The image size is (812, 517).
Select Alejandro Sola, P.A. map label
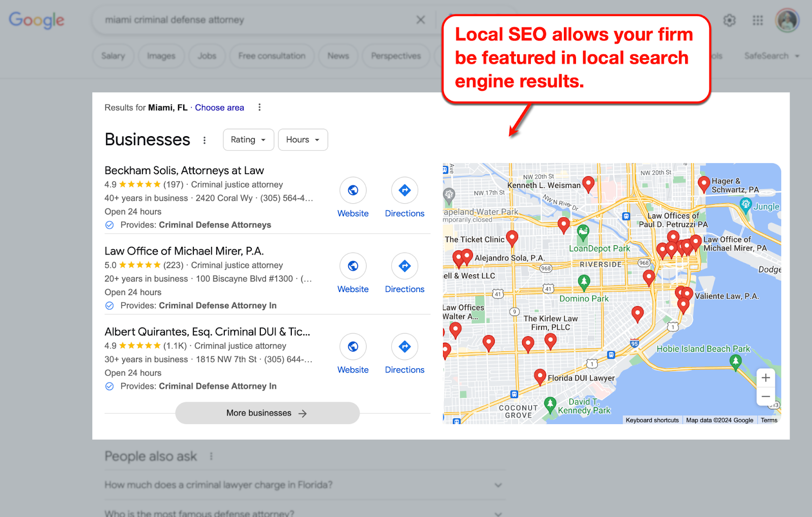(510, 258)
